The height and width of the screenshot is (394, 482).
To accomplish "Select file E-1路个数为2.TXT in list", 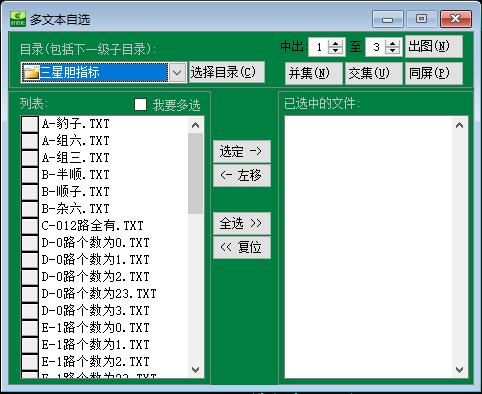I will [96, 362].
